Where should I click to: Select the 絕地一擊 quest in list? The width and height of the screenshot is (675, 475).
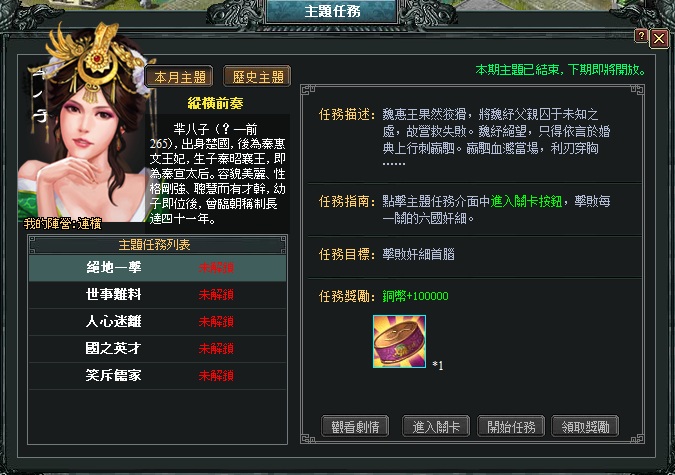click(x=158, y=268)
